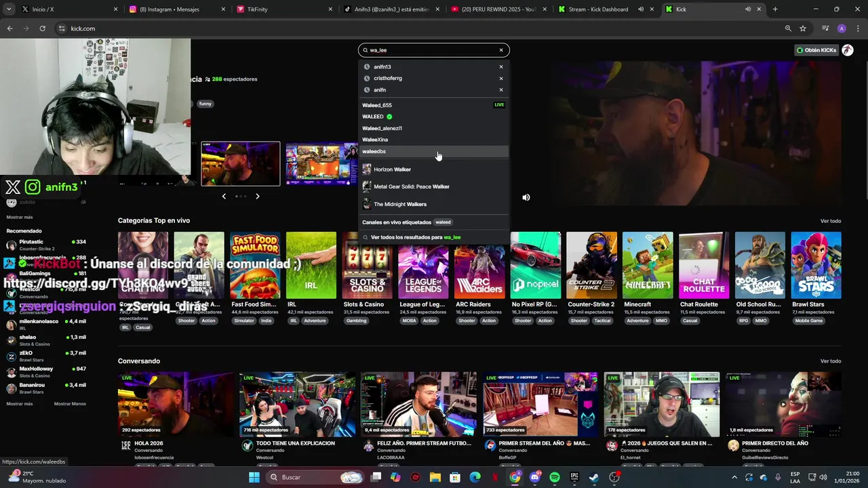The width and height of the screenshot is (868, 488).
Task: Click the Chrome address bar URL
Action: (x=83, y=28)
